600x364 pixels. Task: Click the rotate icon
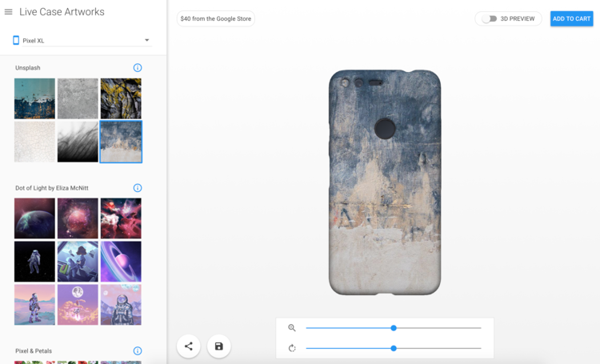point(292,348)
